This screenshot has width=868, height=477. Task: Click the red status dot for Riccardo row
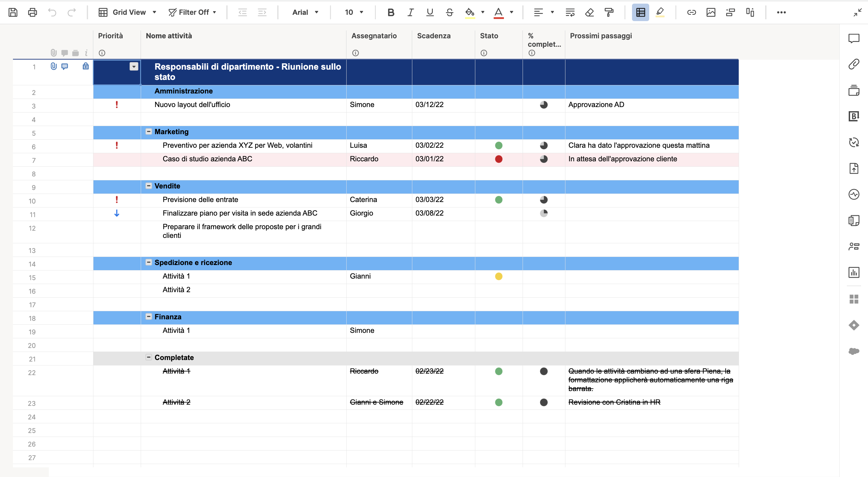[x=499, y=159]
